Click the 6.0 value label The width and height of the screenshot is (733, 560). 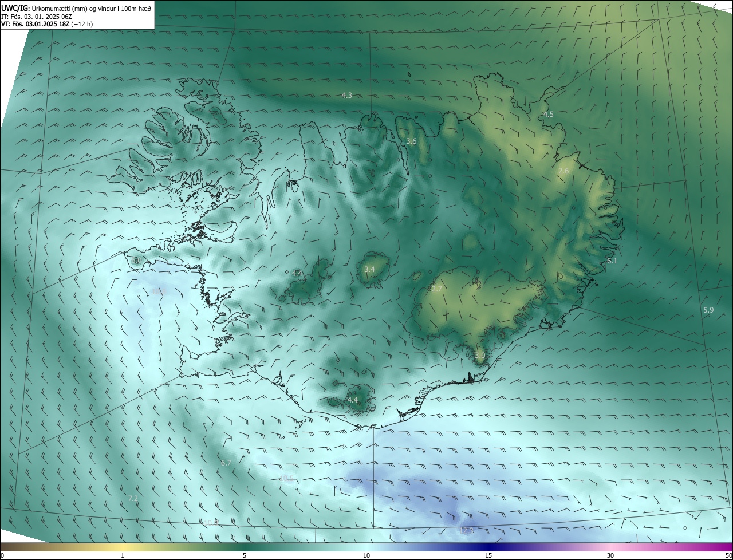(136, 261)
